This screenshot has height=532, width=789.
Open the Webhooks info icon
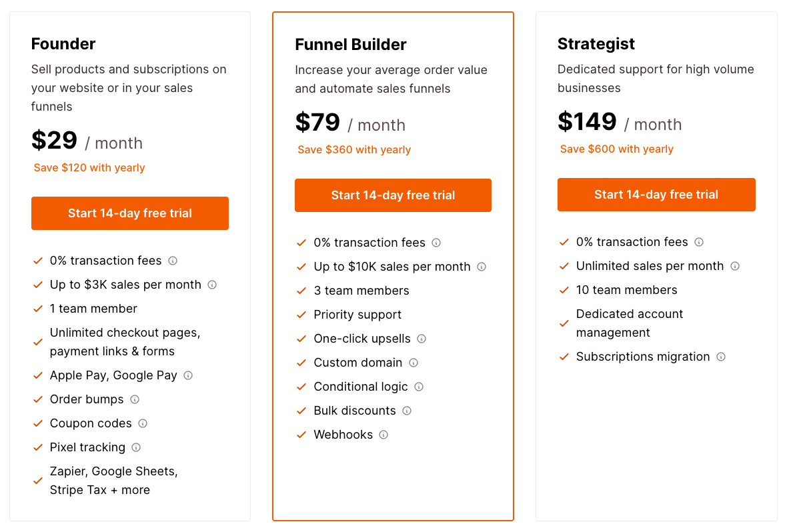point(383,435)
